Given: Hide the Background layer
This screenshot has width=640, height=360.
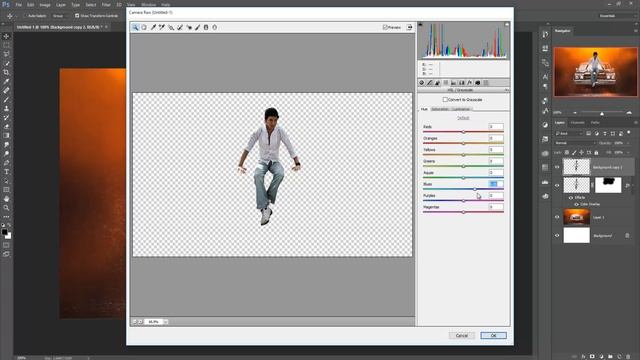Looking at the screenshot, I should [557, 236].
